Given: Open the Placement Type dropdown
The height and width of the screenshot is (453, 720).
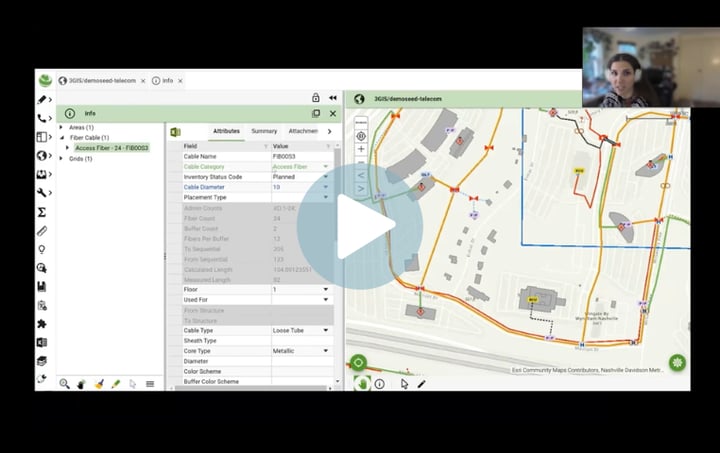Looking at the screenshot, I should 326,197.
